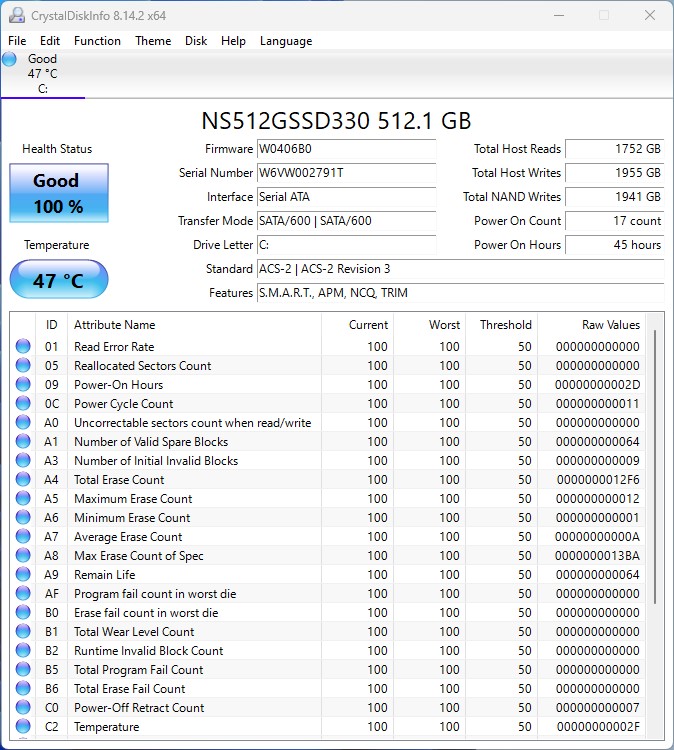Click Total NAND Writes value 1941 GB
The width and height of the screenshot is (674, 750).
click(615, 197)
